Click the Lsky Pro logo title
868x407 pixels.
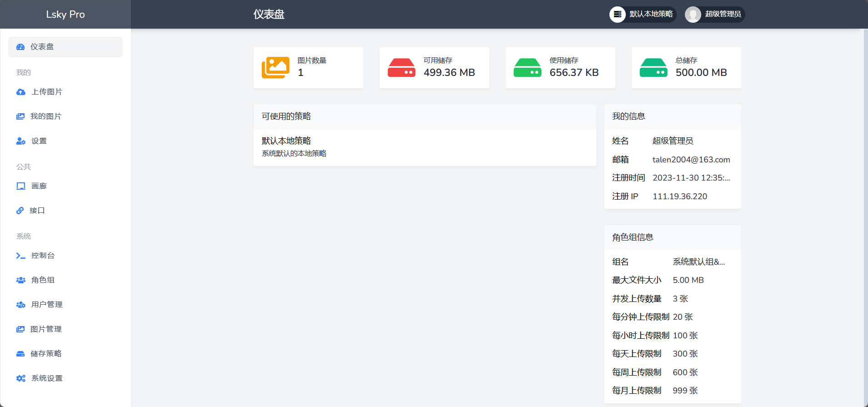pyautogui.click(x=65, y=15)
